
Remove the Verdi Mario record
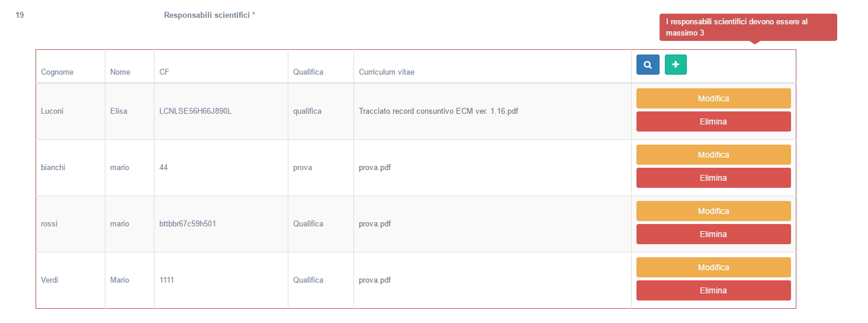pyautogui.click(x=713, y=290)
